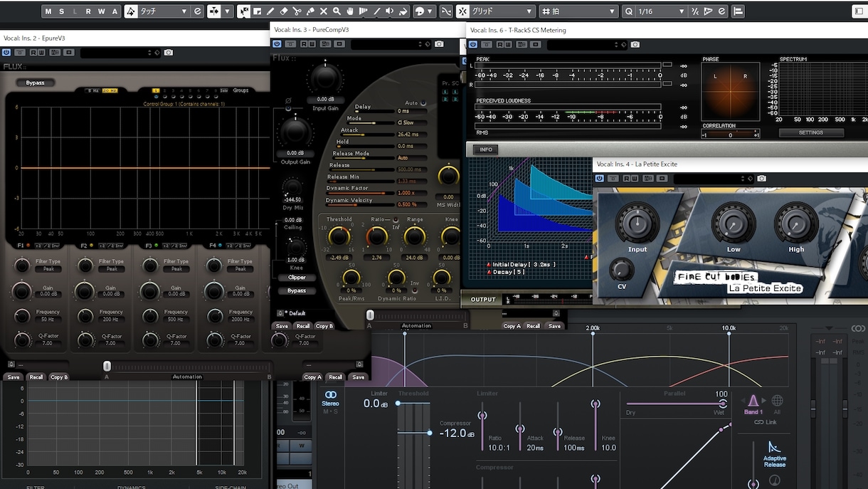The height and width of the screenshot is (489, 868).
Task: Select the glue tool in toolbar
Action: (310, 11)
